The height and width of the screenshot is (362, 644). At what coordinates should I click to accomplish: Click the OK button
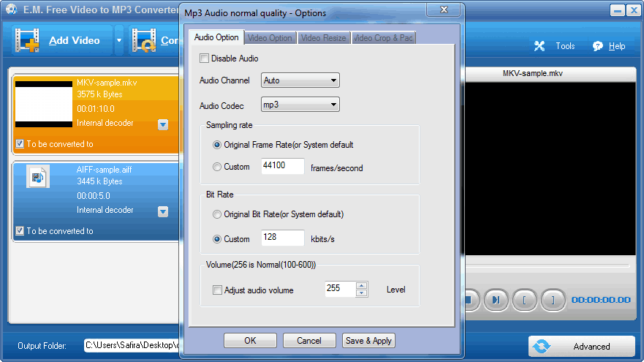250,341
